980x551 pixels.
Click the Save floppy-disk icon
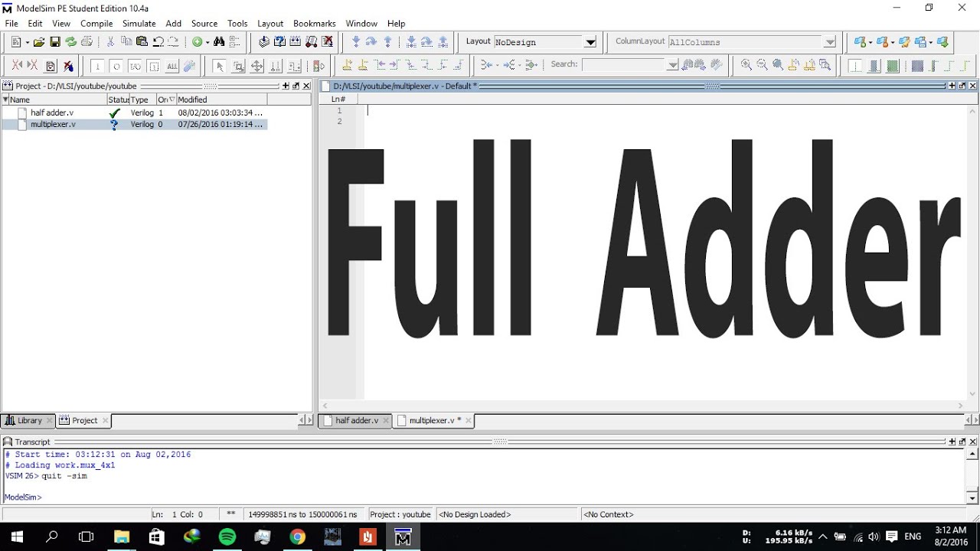55,42
